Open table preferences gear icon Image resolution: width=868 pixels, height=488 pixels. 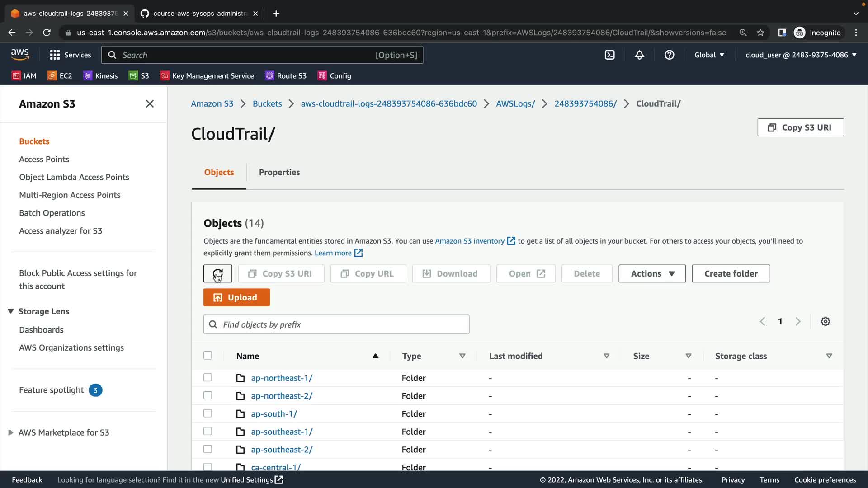825,321
